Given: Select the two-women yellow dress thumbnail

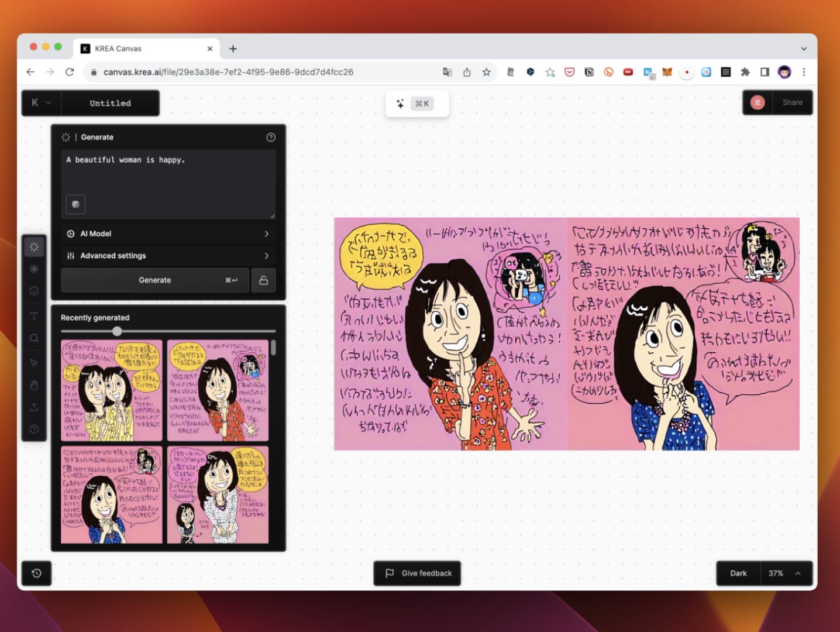Looking at the screenshot, I should click(112, 390).
